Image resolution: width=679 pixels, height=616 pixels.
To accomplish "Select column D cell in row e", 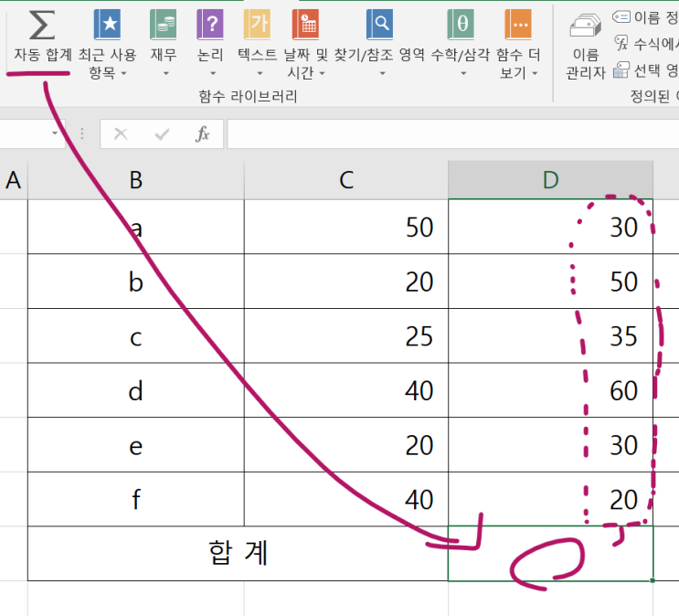I will click(x=550, y=445).
